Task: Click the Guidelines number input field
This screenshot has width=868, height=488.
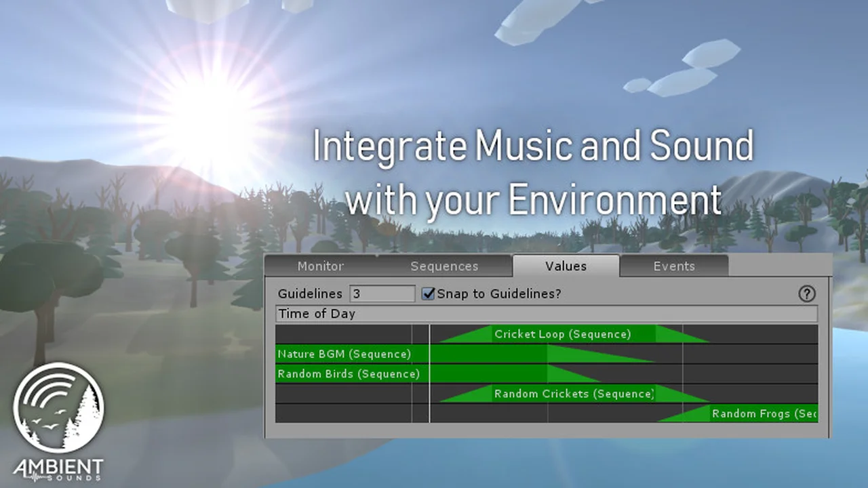Action: (382, 293)
